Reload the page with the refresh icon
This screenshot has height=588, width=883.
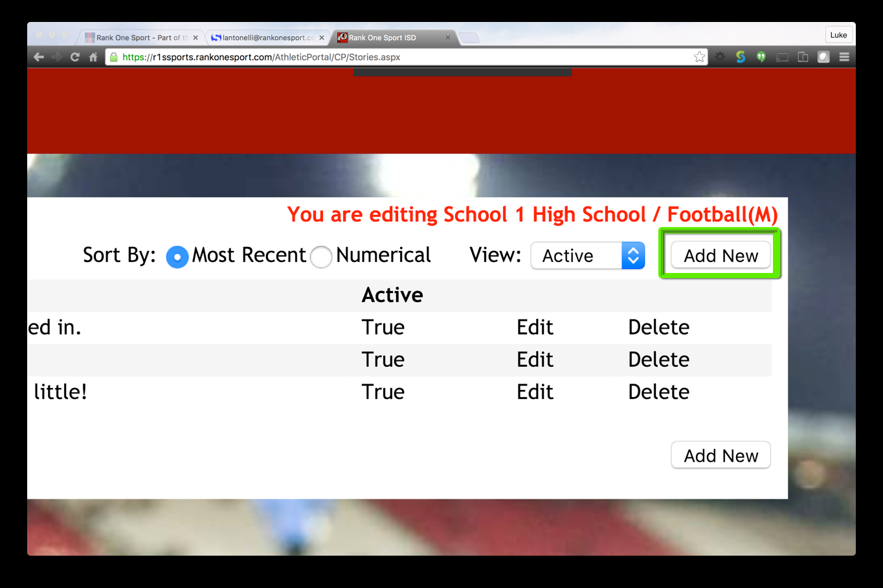point(75,57)
